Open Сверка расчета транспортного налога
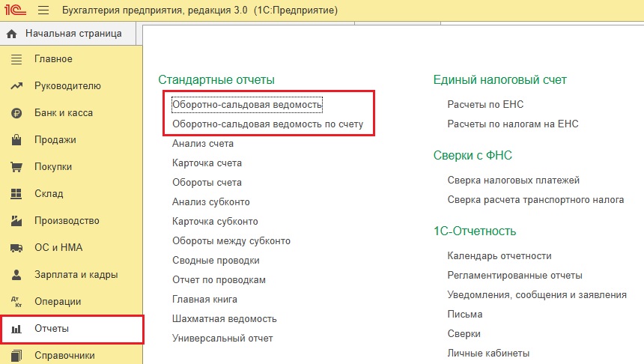Image resolution: width=644 pixels, height=364 pixels. pos(535,200)
